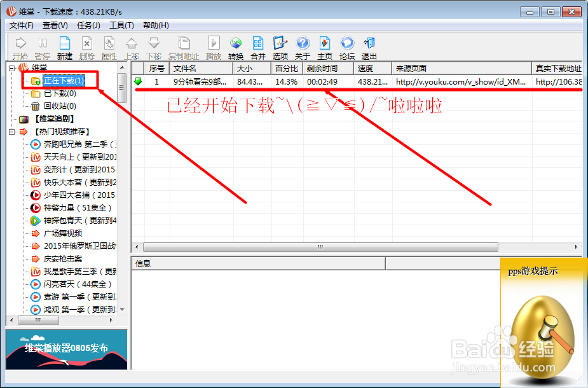
Task: Select 正在下载(1) folder
Action: (x=64, y=81)
